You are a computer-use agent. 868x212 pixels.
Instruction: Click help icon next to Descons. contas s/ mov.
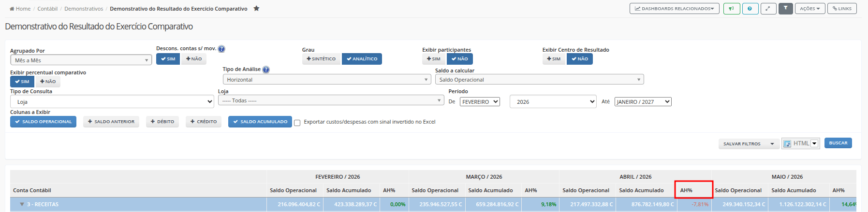221,49
